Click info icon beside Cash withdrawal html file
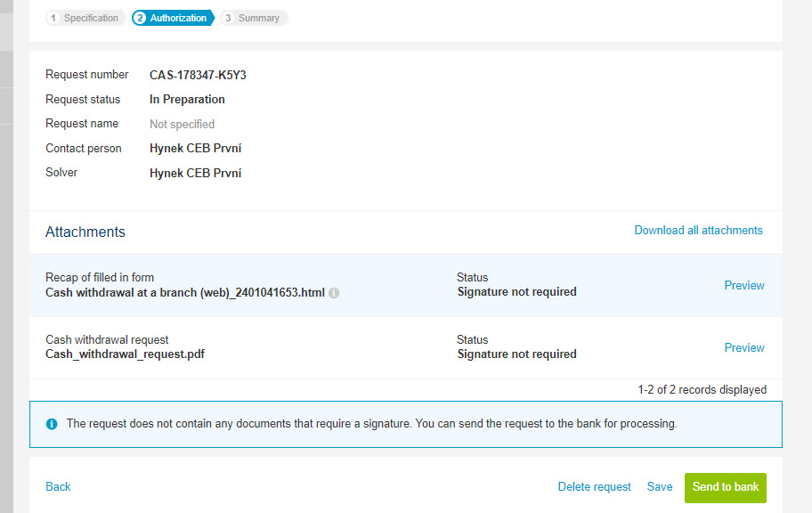The height and width of the screenshot is (513, 812). pyautogui.click(x=334, y=293)
